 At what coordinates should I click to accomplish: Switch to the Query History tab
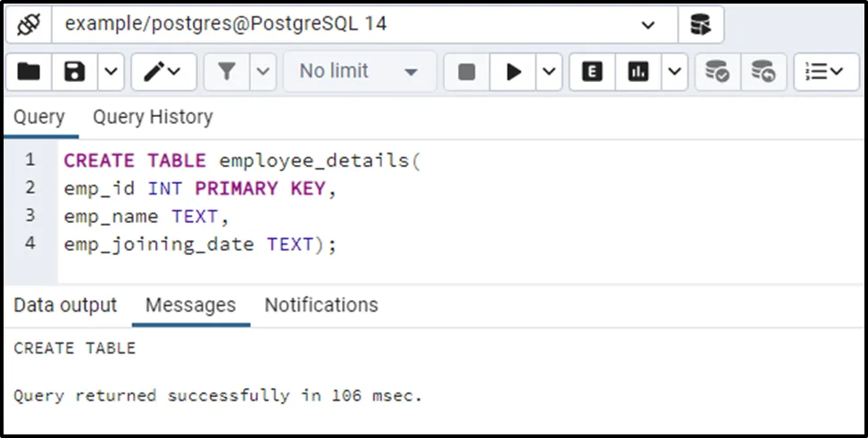point(153,117)
